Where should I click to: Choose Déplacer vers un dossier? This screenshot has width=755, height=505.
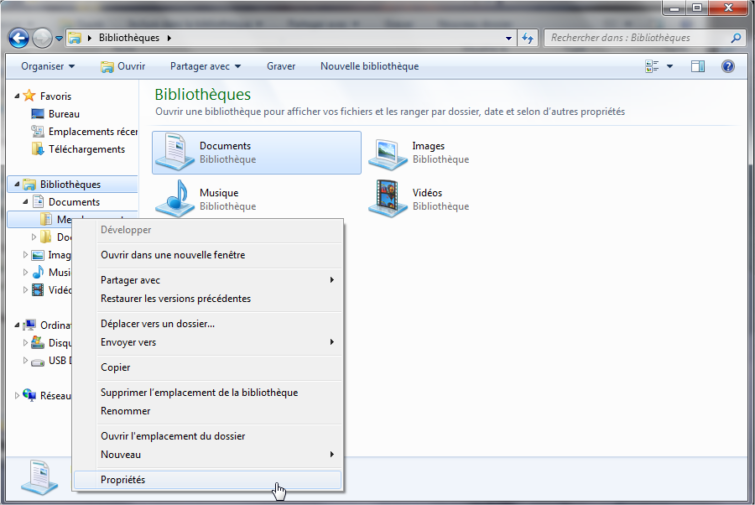(x=207, y=324)
